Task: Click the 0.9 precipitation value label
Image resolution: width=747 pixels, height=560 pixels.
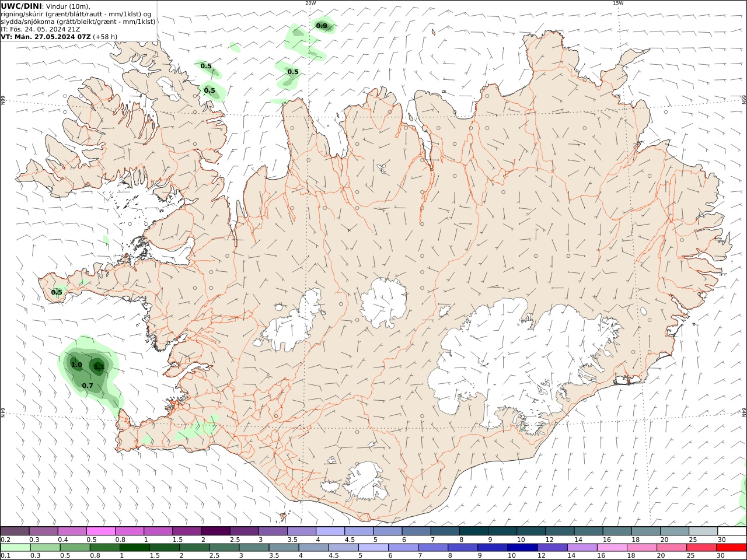Action: click(322, 26)
